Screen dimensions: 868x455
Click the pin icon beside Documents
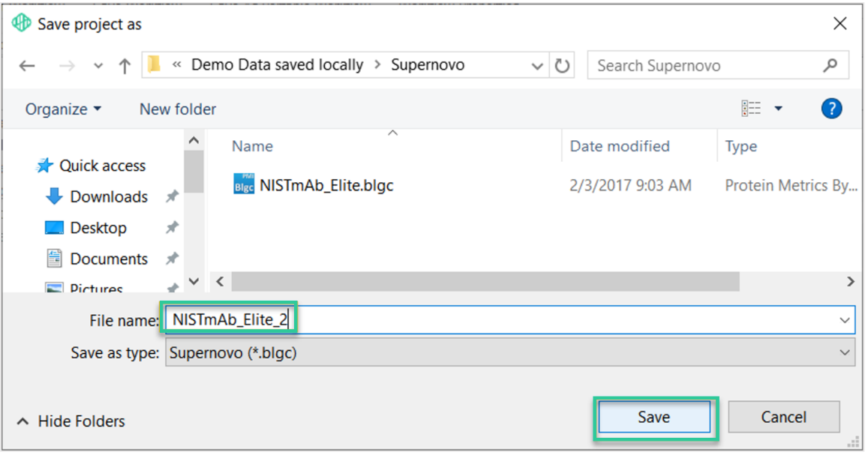coord(172,258)
